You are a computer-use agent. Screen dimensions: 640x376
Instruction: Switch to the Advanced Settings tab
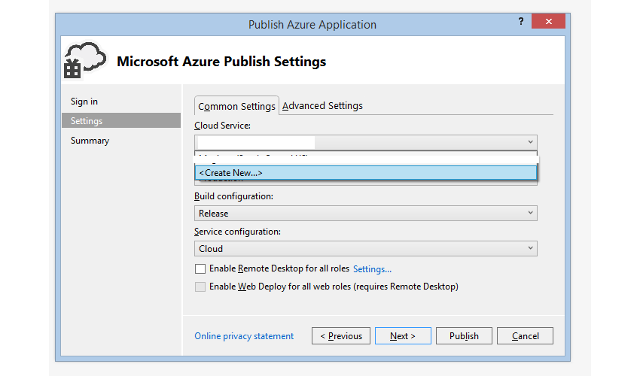pos(322,106)
